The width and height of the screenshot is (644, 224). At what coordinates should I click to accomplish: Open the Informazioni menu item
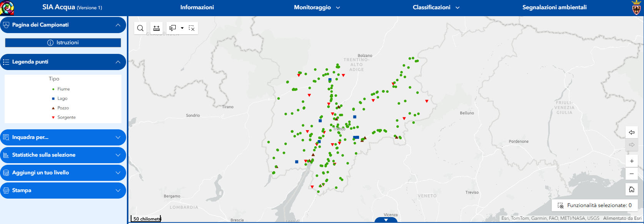[x=197, y=7]
